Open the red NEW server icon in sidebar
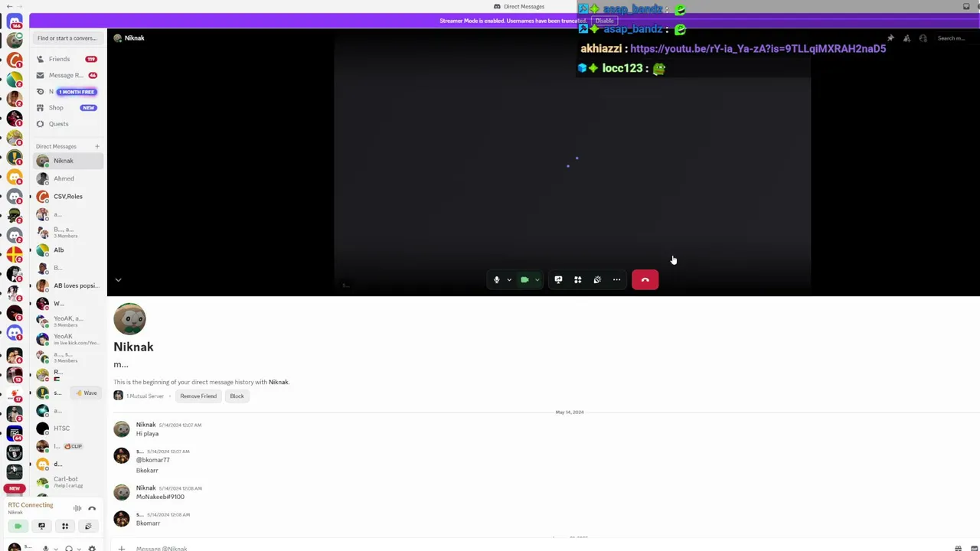980x551 pixels. click(x=15, y=488)
